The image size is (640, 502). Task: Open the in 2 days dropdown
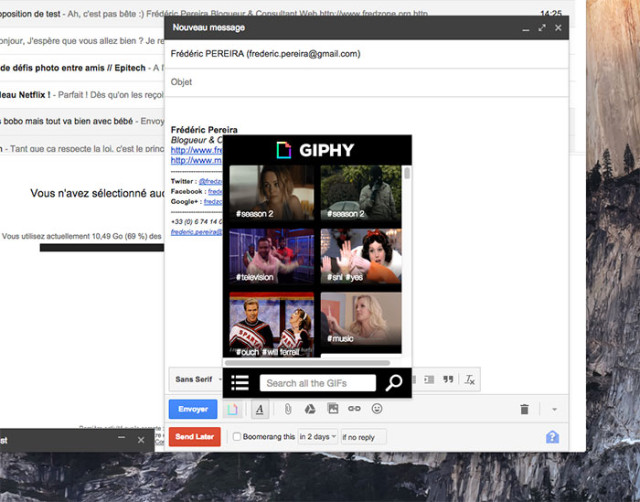318,437
